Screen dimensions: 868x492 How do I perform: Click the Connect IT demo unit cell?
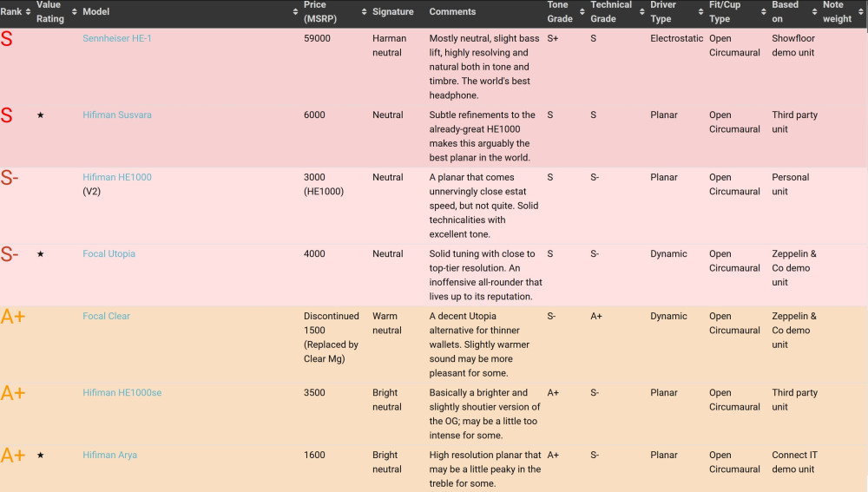[794, 462]
